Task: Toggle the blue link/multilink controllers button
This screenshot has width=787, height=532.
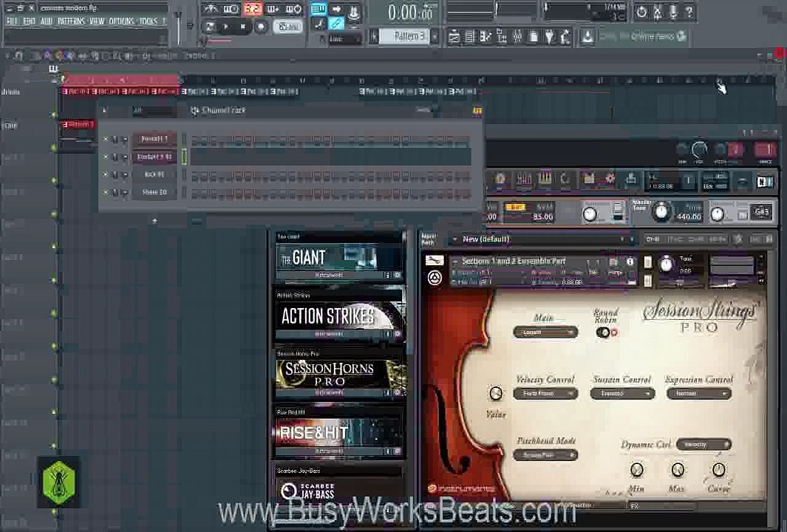Action: point(336,23)
